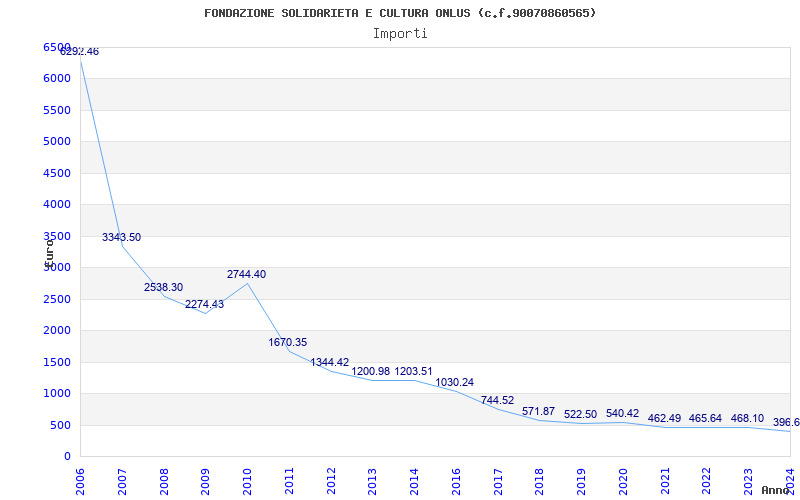Select the 1203.51 data label
Image resolution: width=800 pixels, height=500 pixels.
pos(413,371)
